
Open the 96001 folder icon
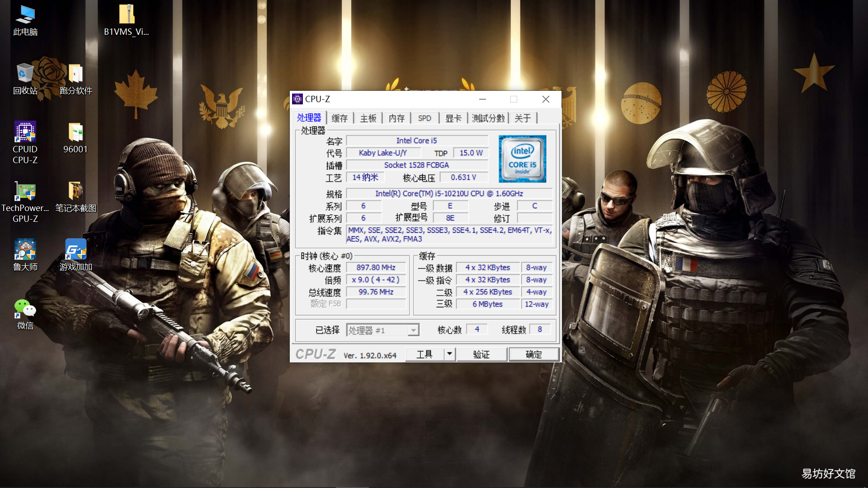[x=75, y=138]
